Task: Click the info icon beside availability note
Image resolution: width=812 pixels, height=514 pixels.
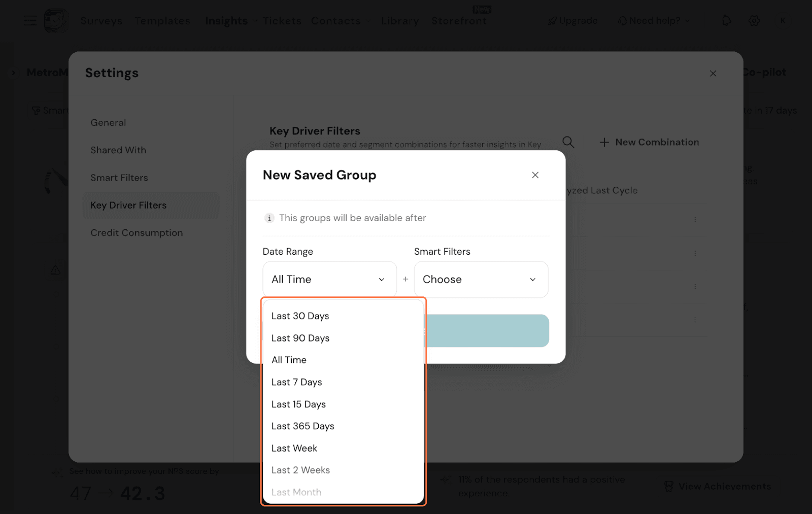Action: click(269, 218)
